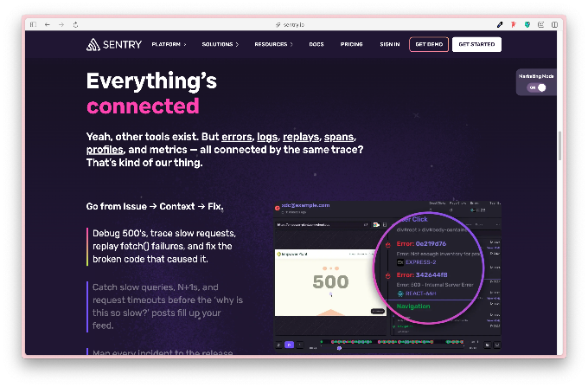
Task: Click the Get Demo button
Action: coord(429,44)
